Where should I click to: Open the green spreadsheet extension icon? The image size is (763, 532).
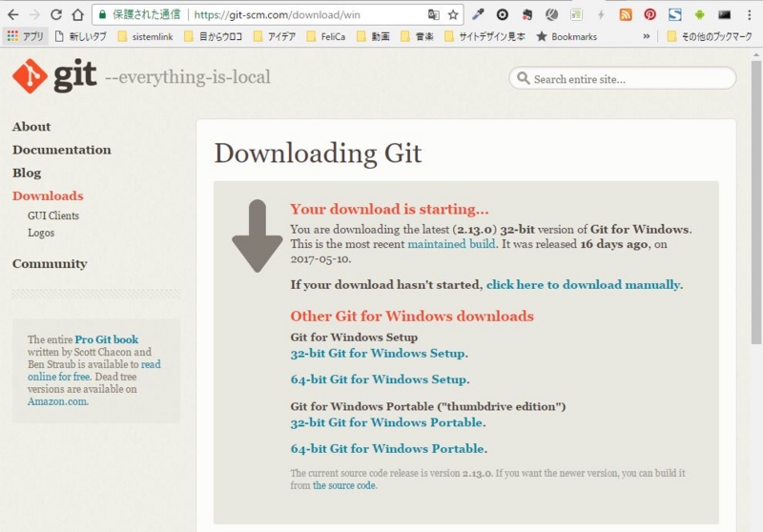(x=576, y=14)
